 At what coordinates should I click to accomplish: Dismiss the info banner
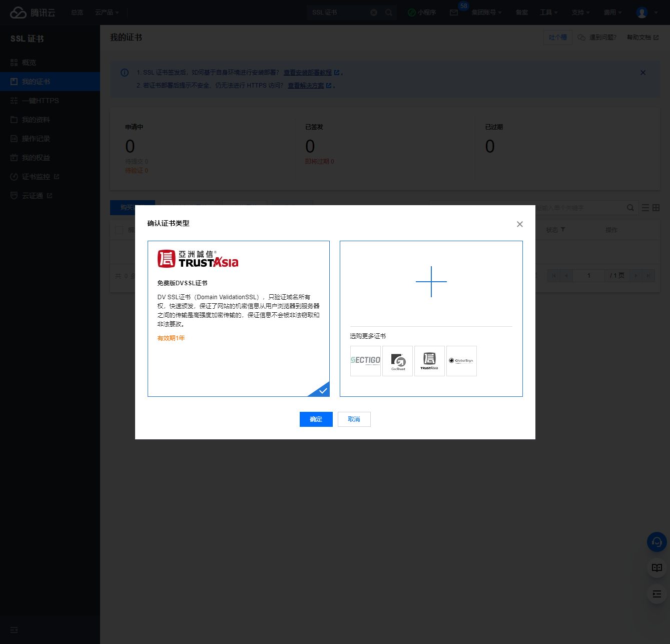point(643,73)
